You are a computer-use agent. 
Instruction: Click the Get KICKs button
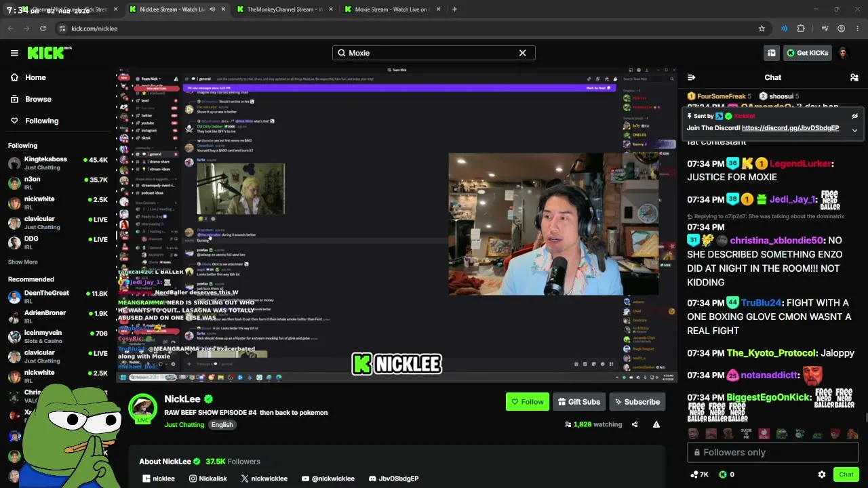pos(807,53)
